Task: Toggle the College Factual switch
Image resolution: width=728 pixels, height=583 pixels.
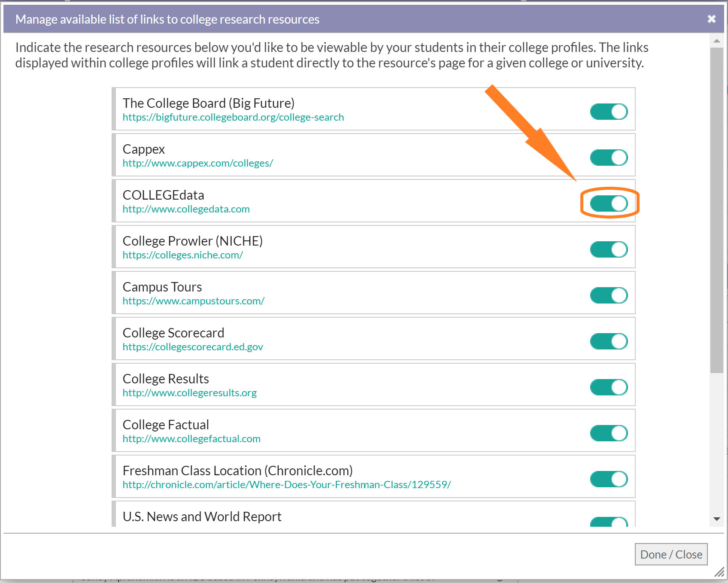Action: point(609,433)
